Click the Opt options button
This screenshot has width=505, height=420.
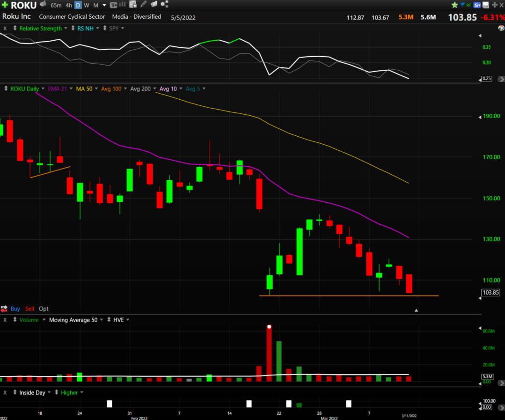(44, 309)
